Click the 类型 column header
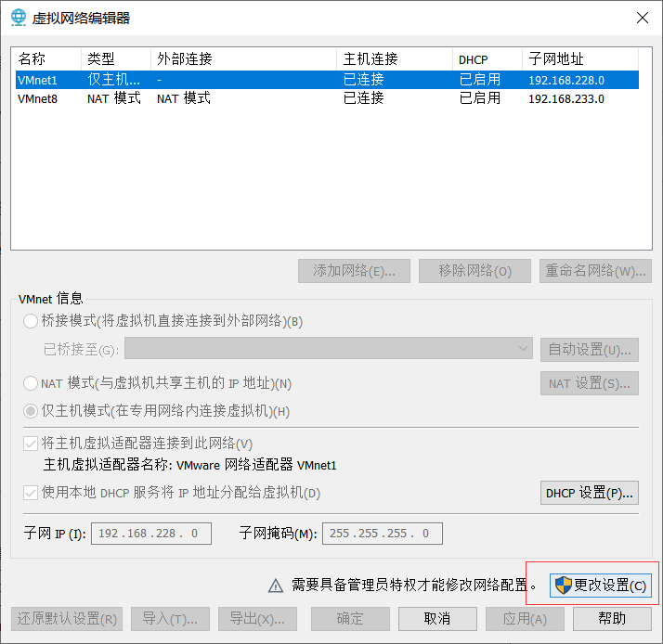The height and width of the screenshot is (644, 663). point(116,59)
